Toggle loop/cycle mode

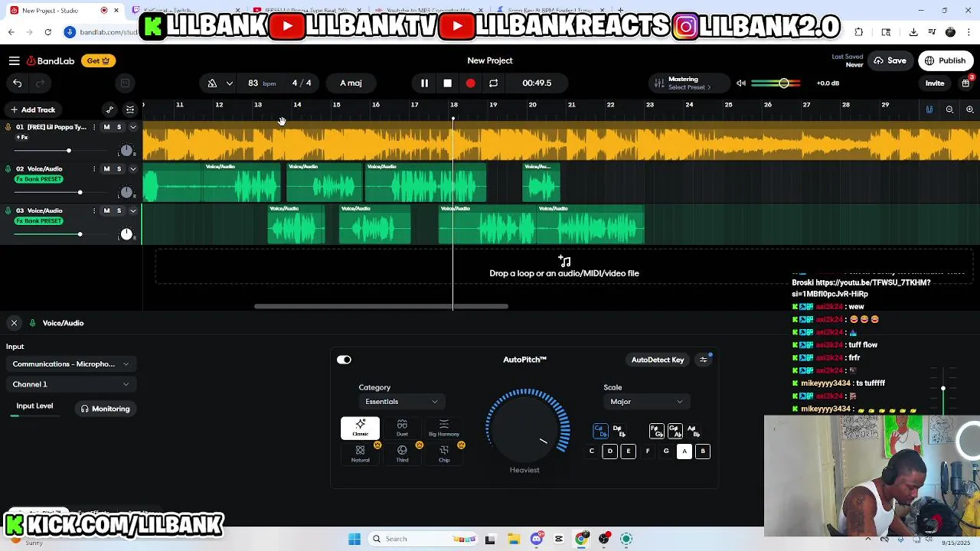[x=493, y=83]
